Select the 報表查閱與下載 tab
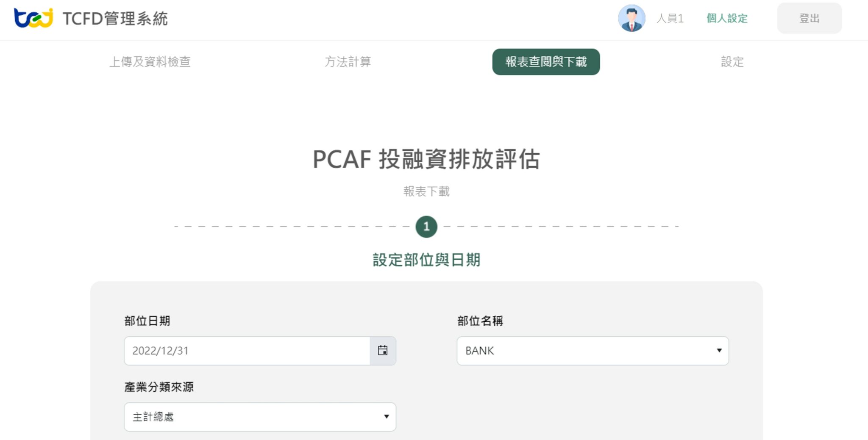The width and height of the screenshot is (868, 440). 546,62
